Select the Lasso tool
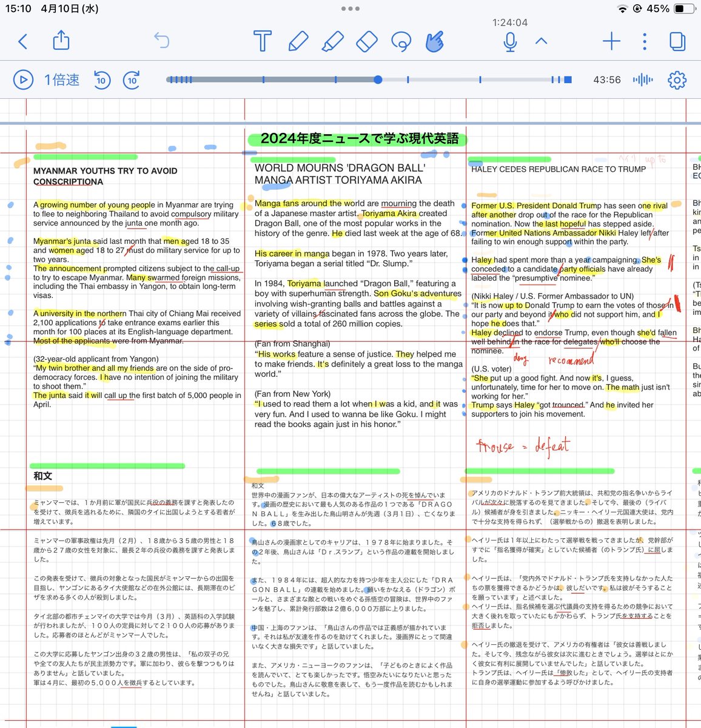701x728 pixels. click(401, 41)
